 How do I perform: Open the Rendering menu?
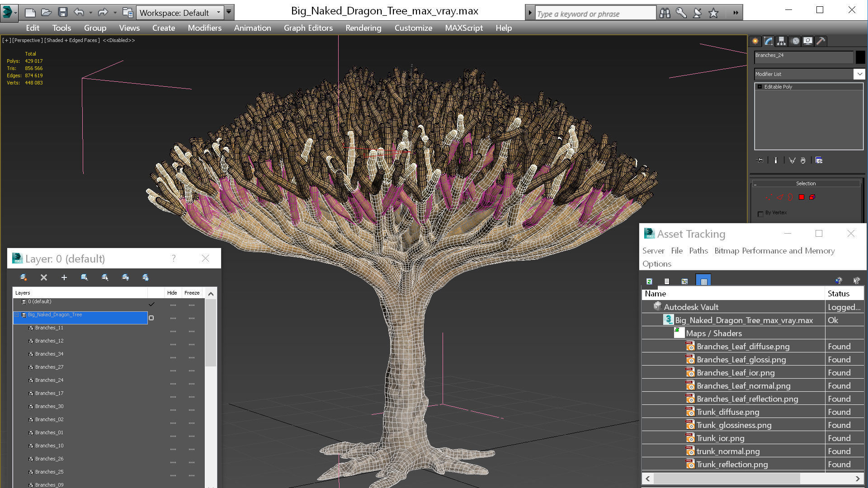[363, 28]
